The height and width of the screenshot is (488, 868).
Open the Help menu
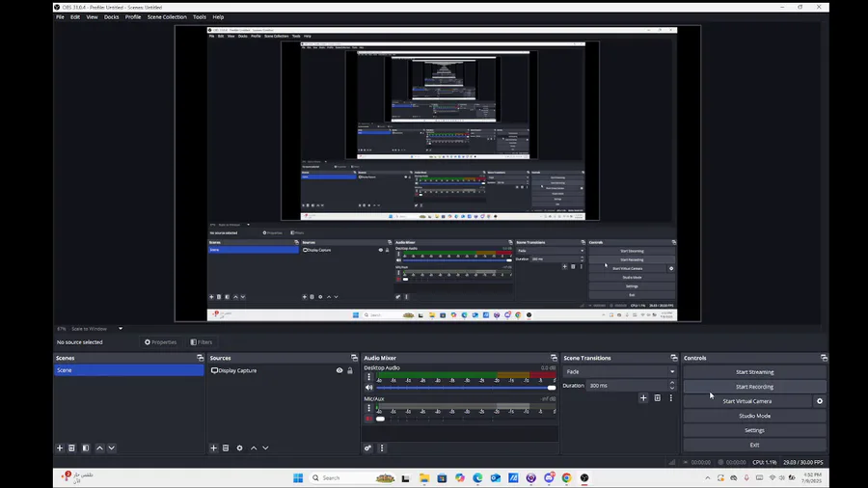click(218, 17)
